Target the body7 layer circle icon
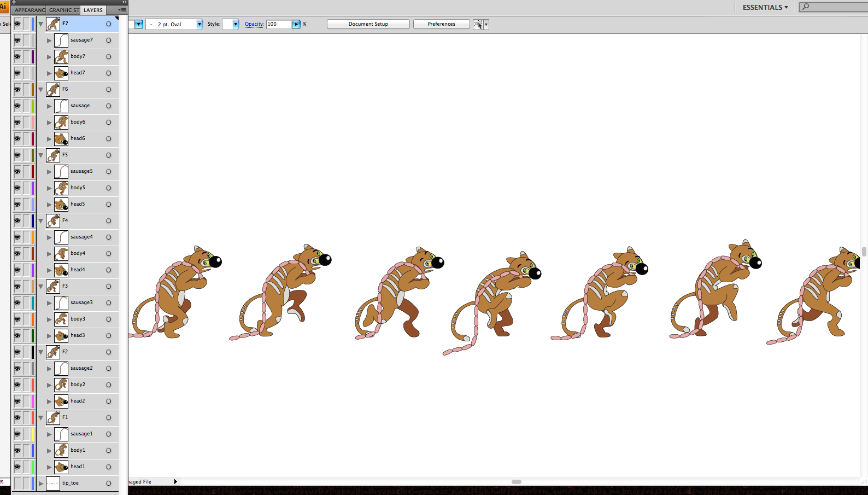Image resolution: width=868 pixels, height=495 pixels. click(x=109, y=57)
